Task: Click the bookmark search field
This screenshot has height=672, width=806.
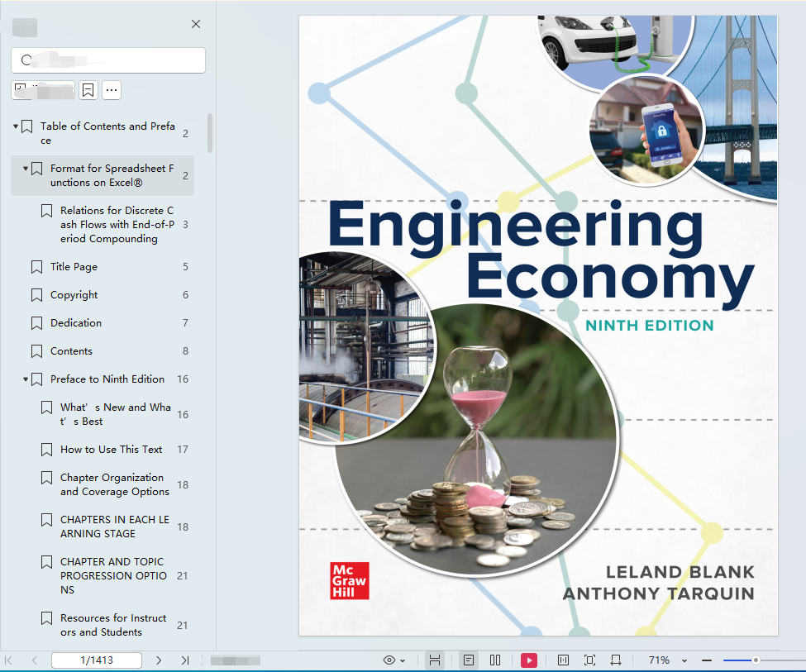Action: 108,60
